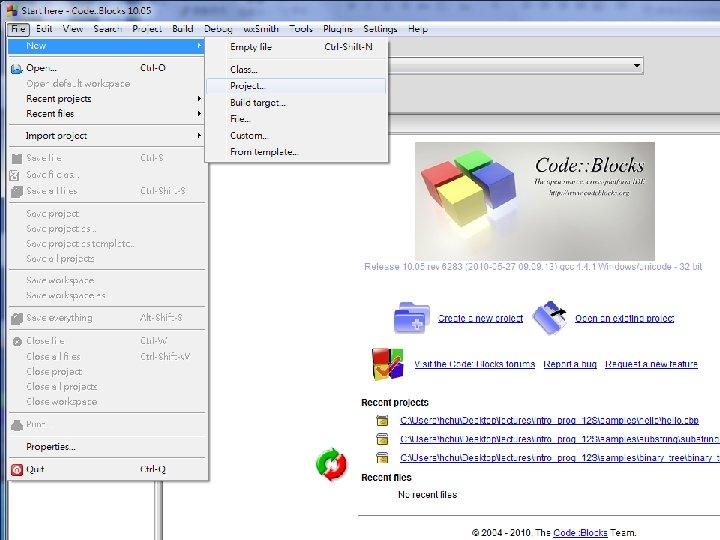Select Open... in the File menu
The image size is (720, 540).
[x=106, y=68]
